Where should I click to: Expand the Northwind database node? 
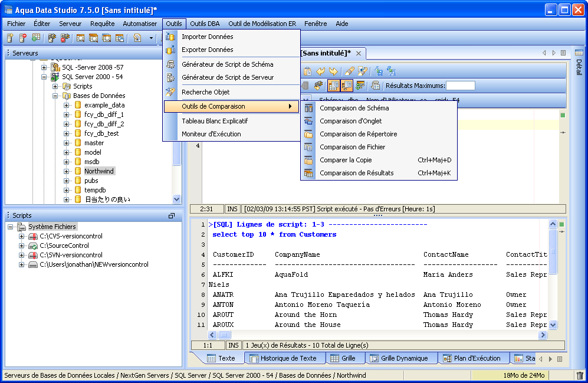pos(67,171)
